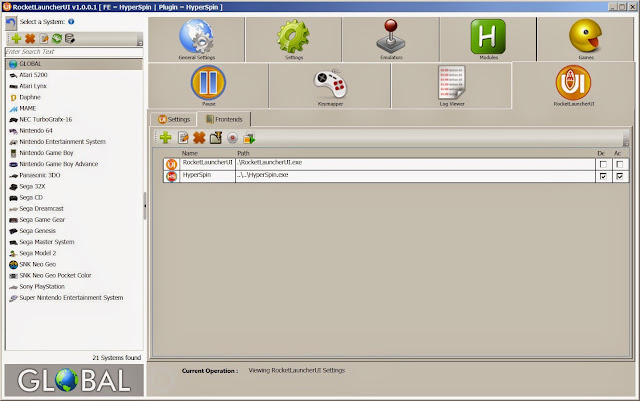Expand the sidebar toolbar overflow arrow

[x=140, y=43]
